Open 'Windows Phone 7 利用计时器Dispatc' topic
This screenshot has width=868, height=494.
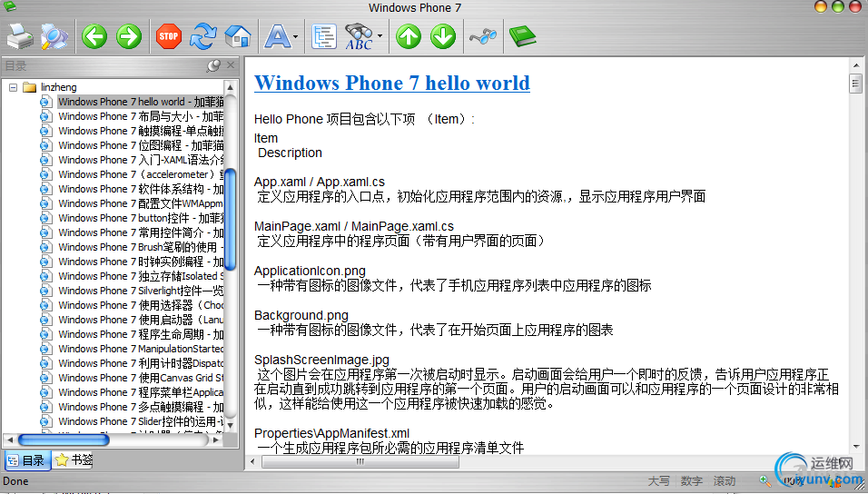click(141, 363)
